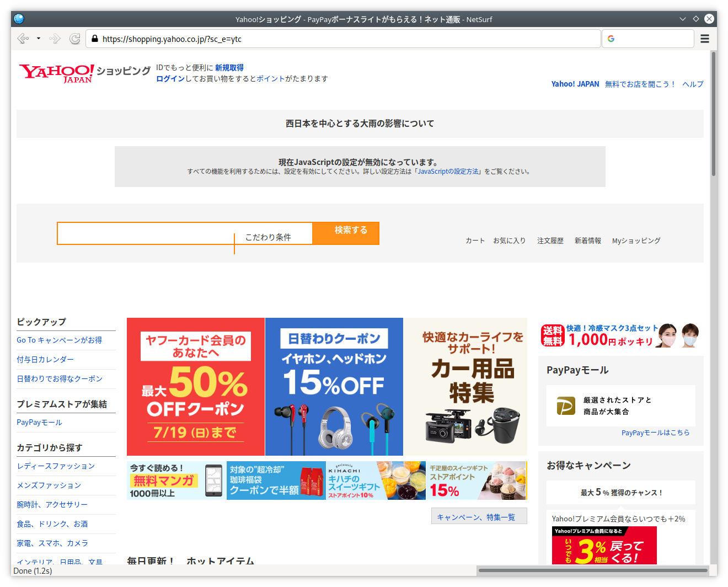Open the history dropdown arrow beside Back
Viewport: 728px width, 587px height.
39,39
